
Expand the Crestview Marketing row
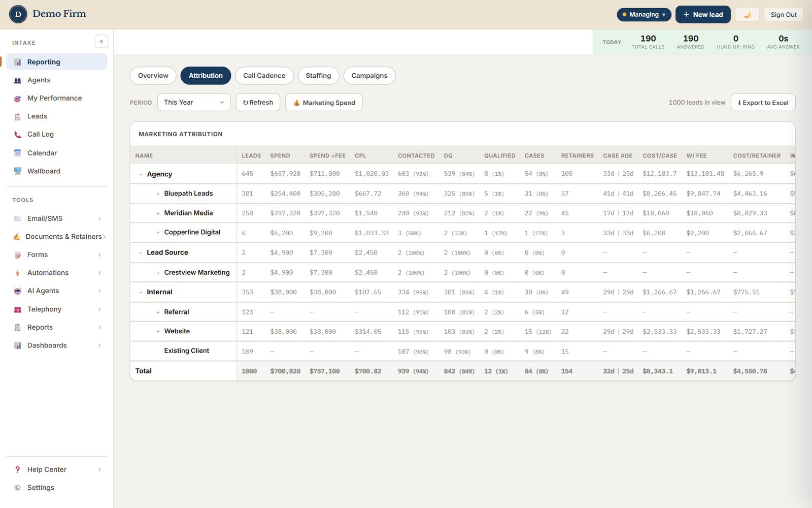(x=158, y=273)
